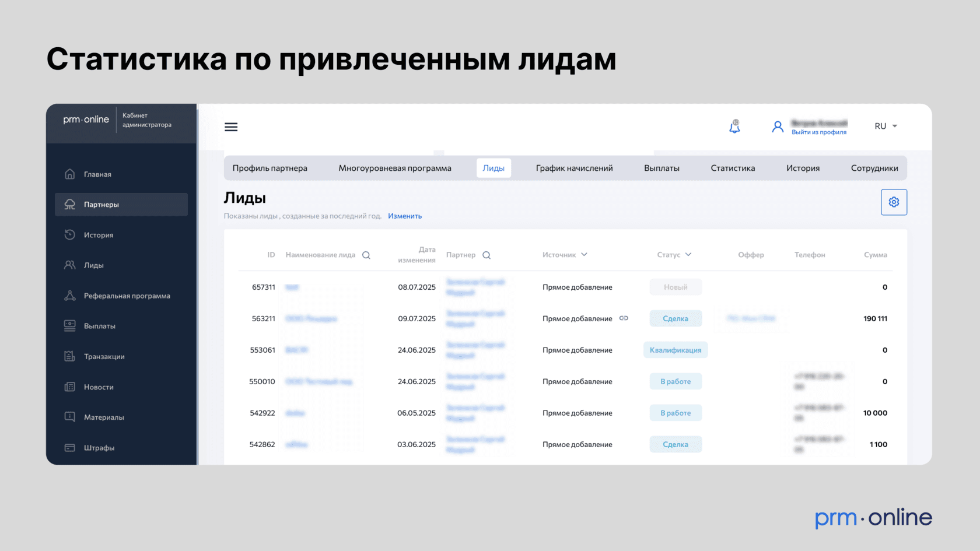Click the search icon beside Партнер column
Screen dimensions: 980x551
pos(487,255)
